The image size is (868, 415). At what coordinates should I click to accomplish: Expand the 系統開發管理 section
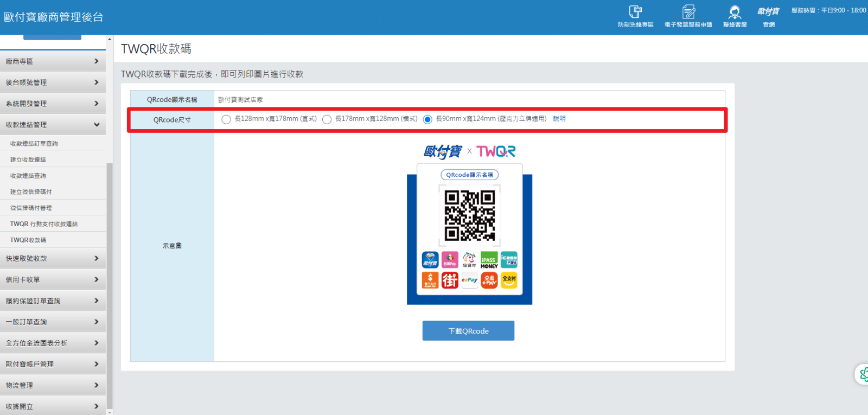[x=53, y=104]
